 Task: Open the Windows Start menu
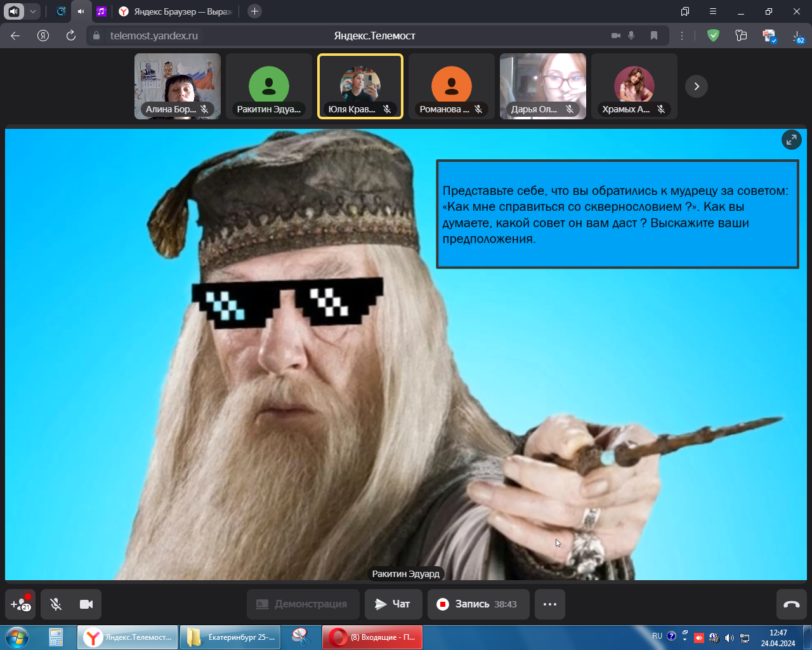16,637
